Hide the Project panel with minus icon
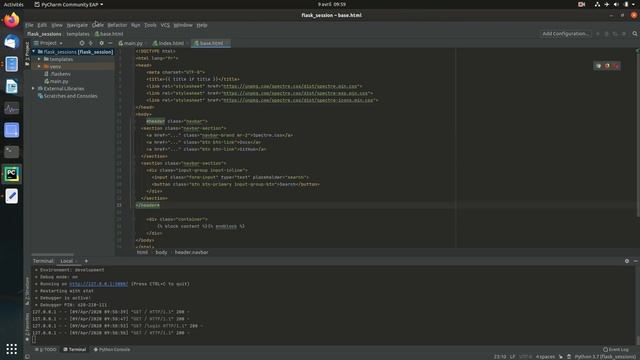640x360 pixels. pyautogui.click(x=110, y=43)
